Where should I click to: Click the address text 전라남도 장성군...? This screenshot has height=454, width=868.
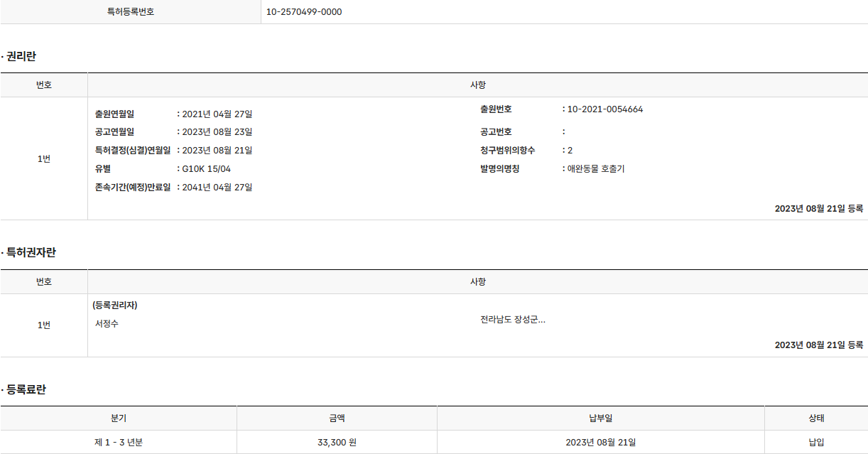point(512,320)
